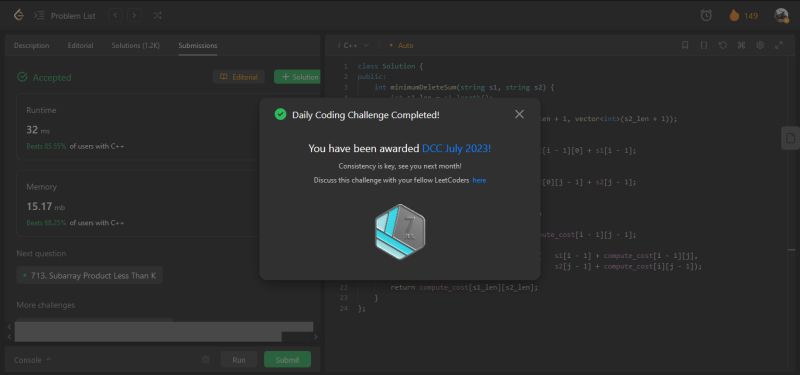
Task: Switch to the Description tab
Action: (x=32, y=45)
